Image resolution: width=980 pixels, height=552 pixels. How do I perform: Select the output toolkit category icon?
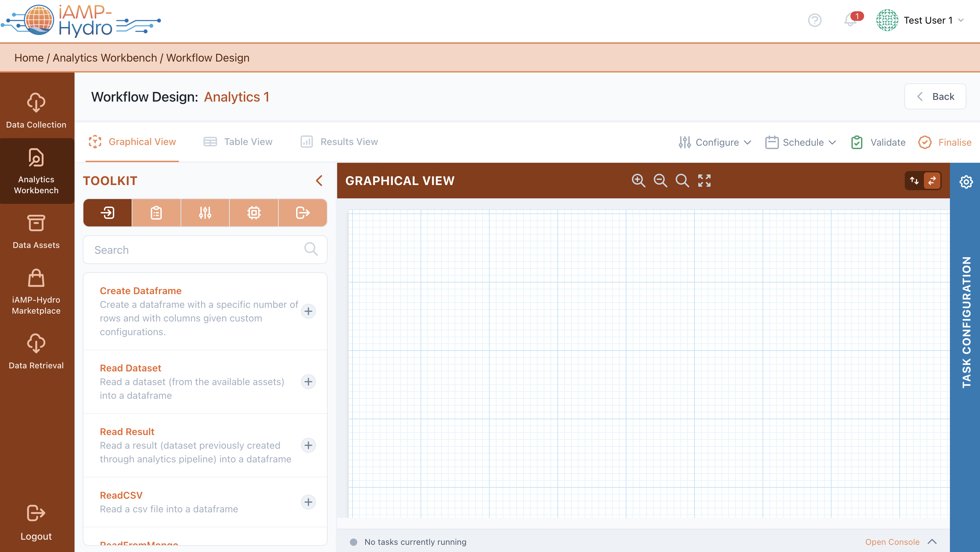tap(302, 213)
